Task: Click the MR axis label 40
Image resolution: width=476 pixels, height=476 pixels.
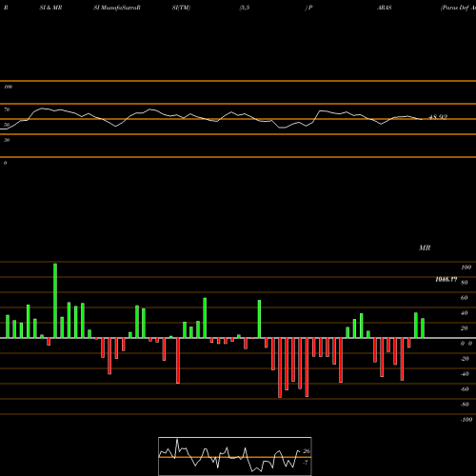Action: click(x=465, y=313)
